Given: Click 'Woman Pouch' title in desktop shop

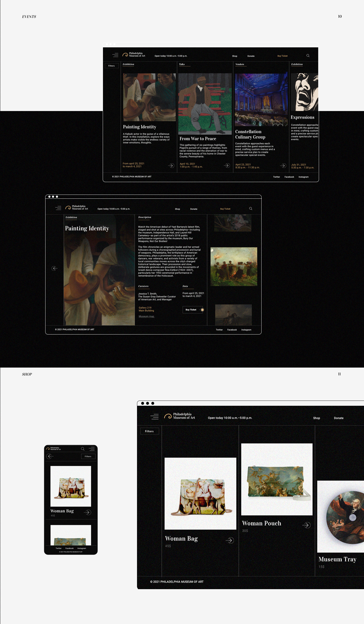Looking at the screenshot, I should click(x=262, y=523).
